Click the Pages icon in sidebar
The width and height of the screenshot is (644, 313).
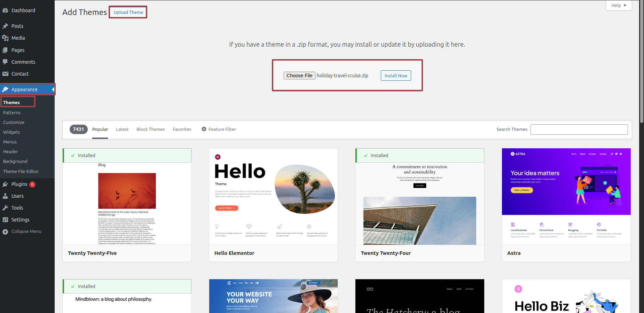(5, 50)
